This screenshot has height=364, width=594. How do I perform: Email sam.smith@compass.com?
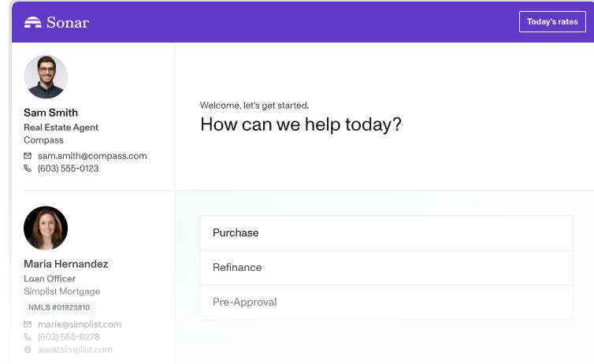[x=92, y=156]
